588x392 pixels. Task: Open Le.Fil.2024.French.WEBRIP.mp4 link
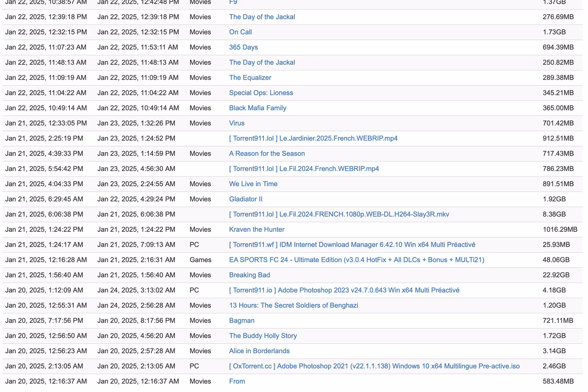[x=304, y=168]
